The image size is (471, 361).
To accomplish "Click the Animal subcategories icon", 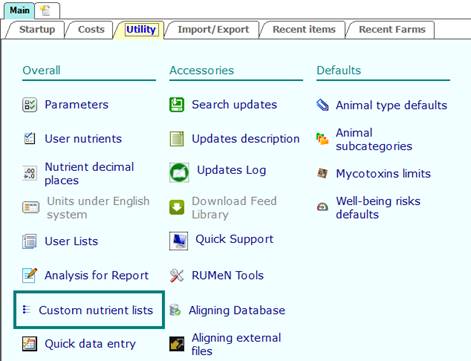I will (322, 139).
